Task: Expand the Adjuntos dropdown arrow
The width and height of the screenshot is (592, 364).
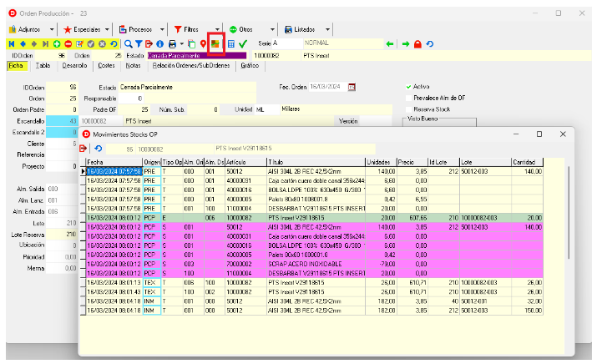Action: tap(51, 28)
